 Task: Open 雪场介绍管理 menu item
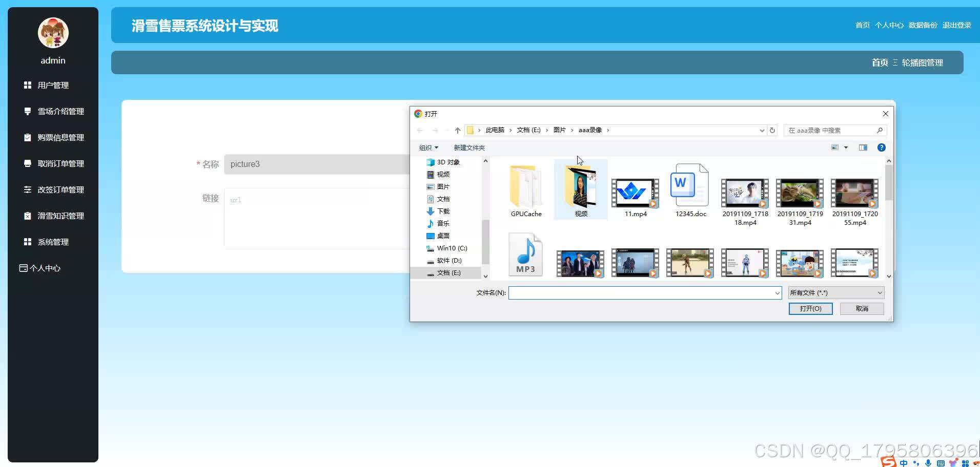(53, 111)
